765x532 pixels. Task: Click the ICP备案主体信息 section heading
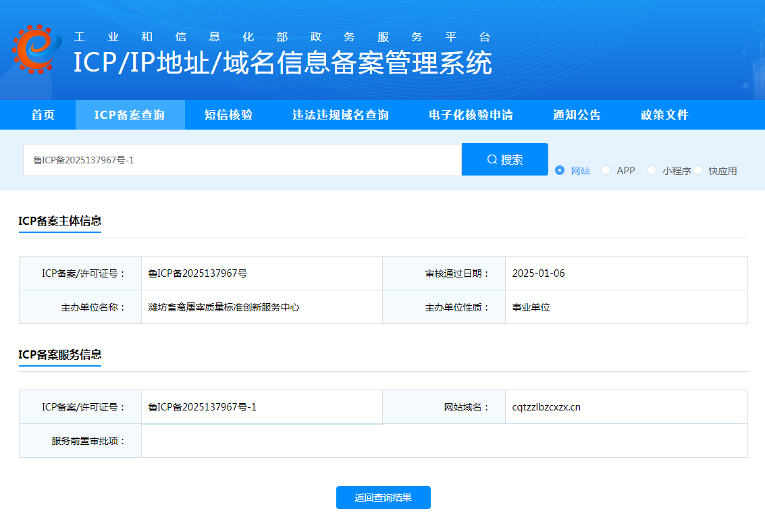click(60, 221)
